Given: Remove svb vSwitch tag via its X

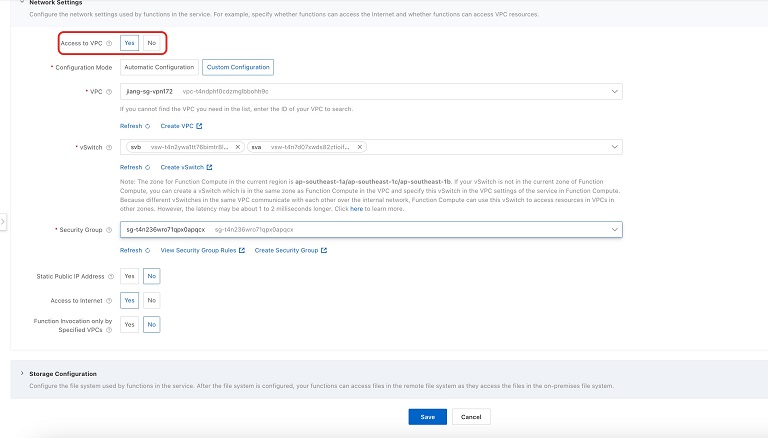Looking at the screenshot, I should click(238, 147).
